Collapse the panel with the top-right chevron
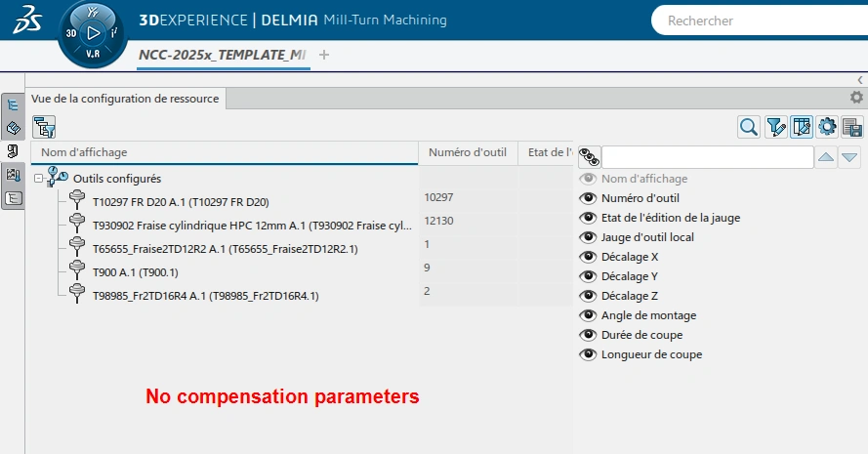The height and width of the screenshot is (454, 868). click(859, 79)
